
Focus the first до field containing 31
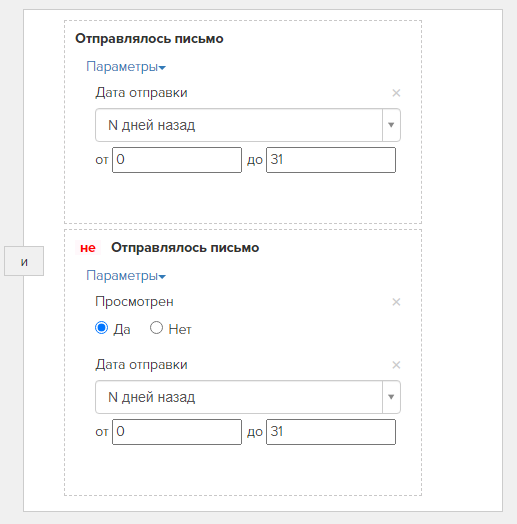click(331, 160)
